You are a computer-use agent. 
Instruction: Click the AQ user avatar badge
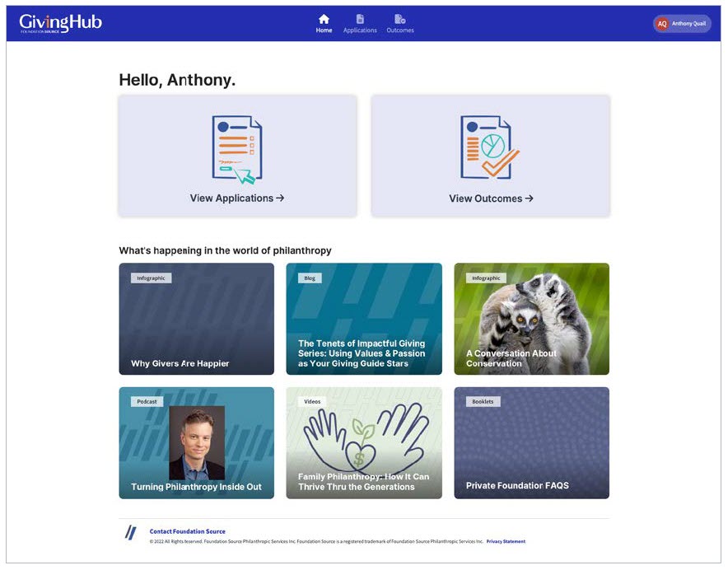(662, 24)
